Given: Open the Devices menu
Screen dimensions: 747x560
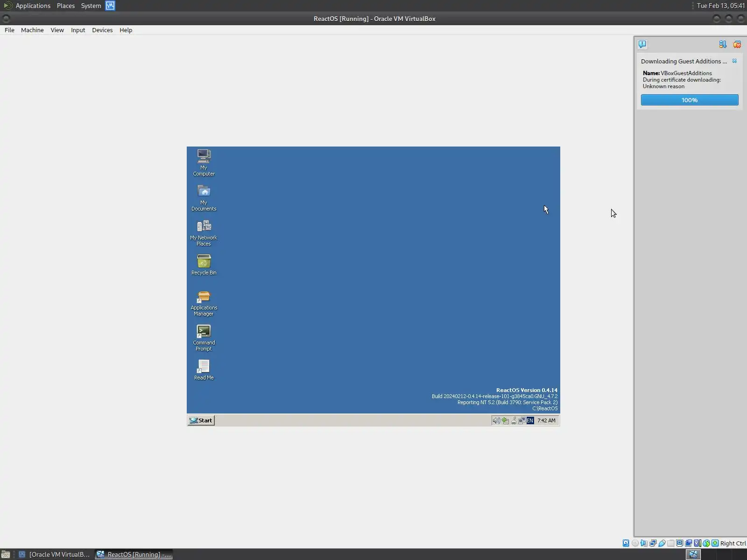Looking at the screenshot, I should click(102, 30).
